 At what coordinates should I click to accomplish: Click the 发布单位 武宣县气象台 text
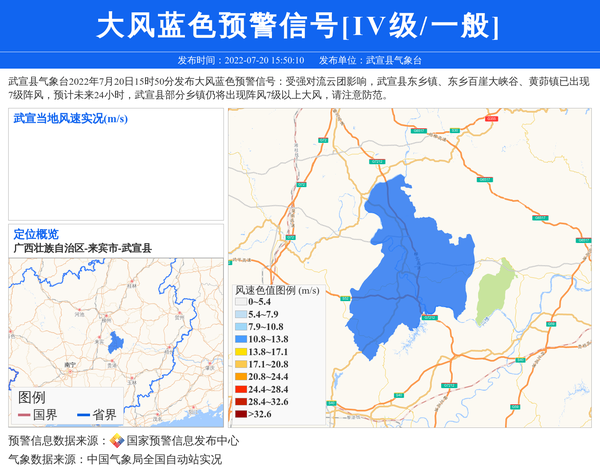(x=376, y=60)
